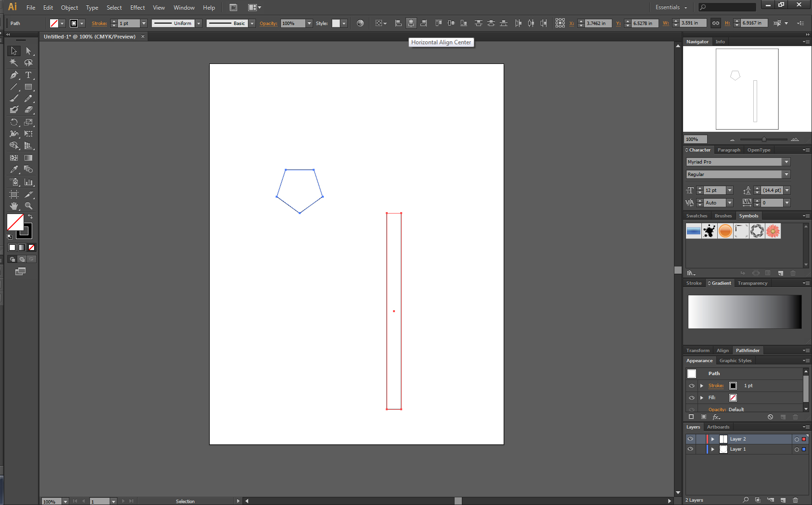Select the Type tool
The width and height of the screenshot is (812, 505).
point(29,75)
